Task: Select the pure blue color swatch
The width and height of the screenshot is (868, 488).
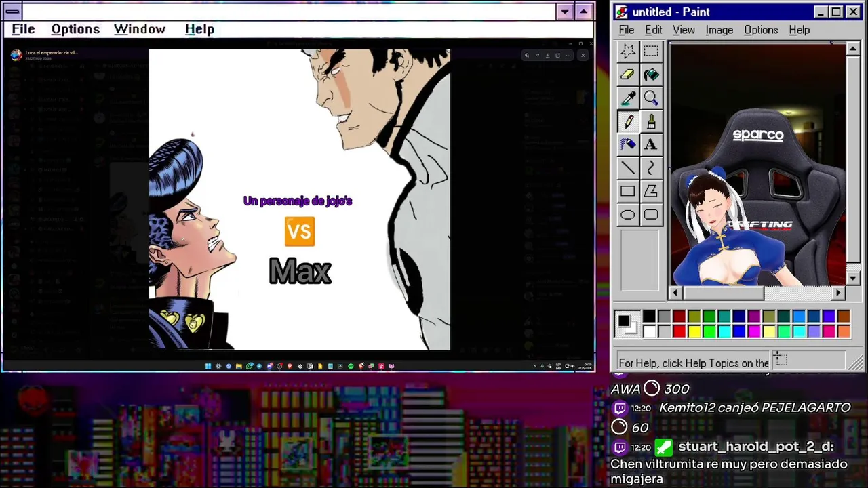Action: tap(738, 331)
